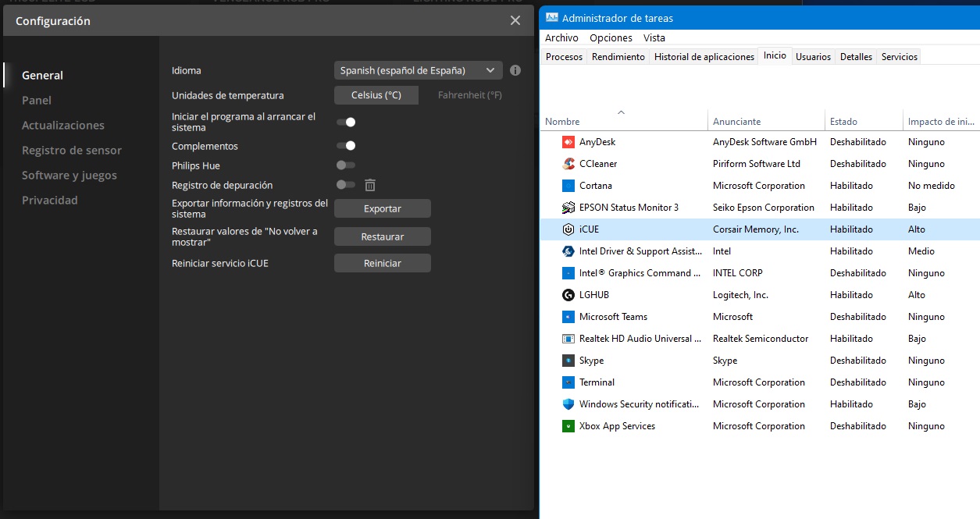Screen dimensions: 980x519
Task: Open the Panel settings section
Action: 37,101
